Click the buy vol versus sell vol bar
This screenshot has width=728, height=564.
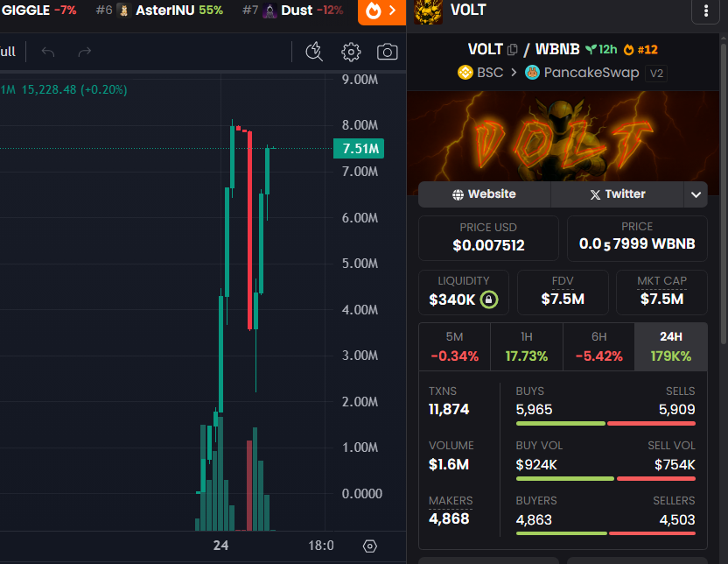coord(605,478)
